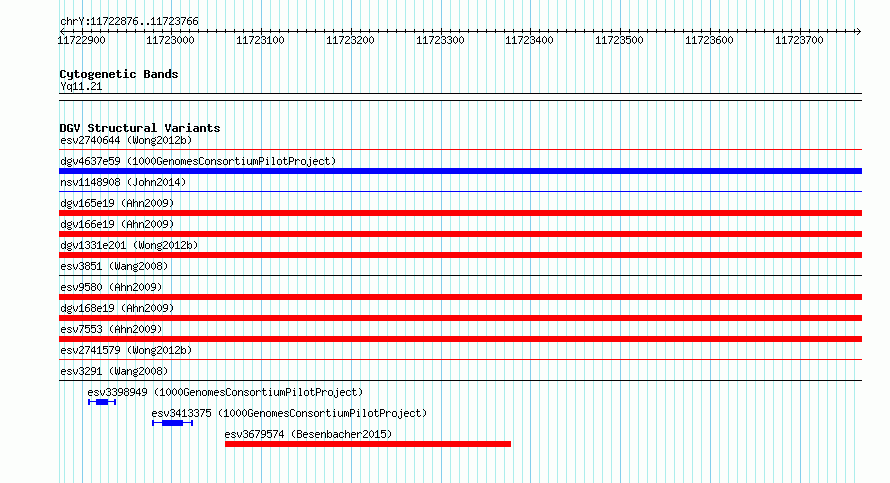Select variant dgv4637e59 label
Screen dimensions: 890x483
[x=198, y=161]
